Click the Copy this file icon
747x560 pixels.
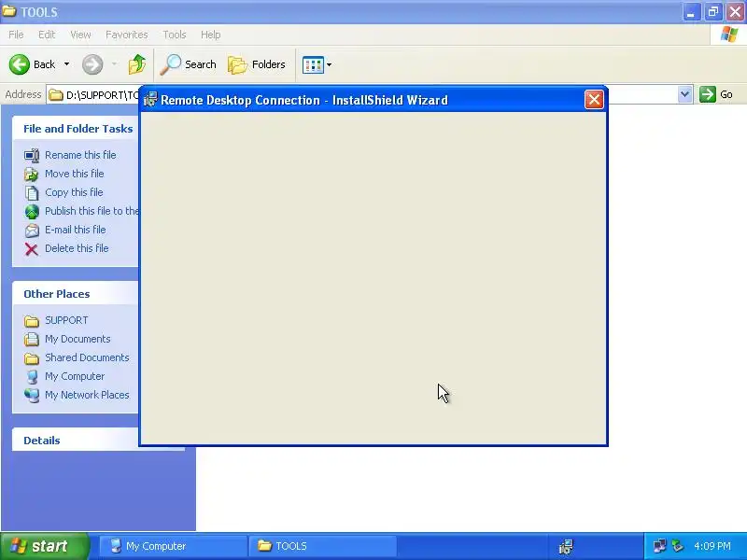[x=32, y=192]
